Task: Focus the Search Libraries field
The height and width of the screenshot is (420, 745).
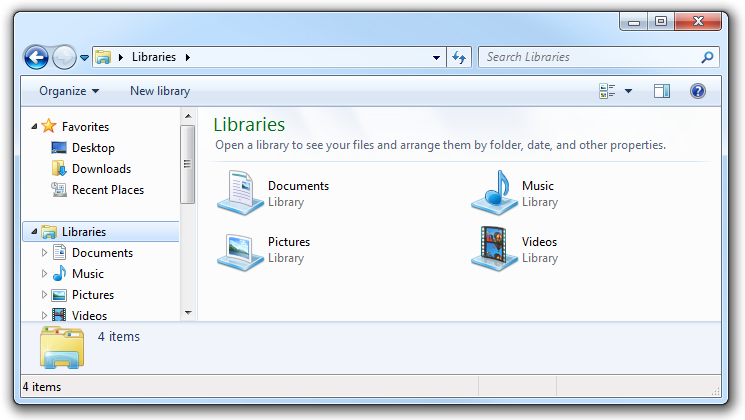Action: (598, 57)
